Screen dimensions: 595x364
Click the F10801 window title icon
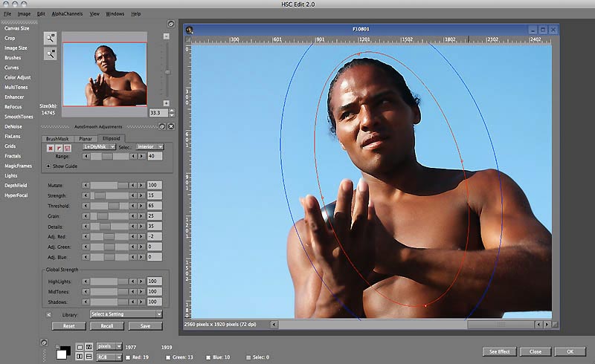point(190,30)
